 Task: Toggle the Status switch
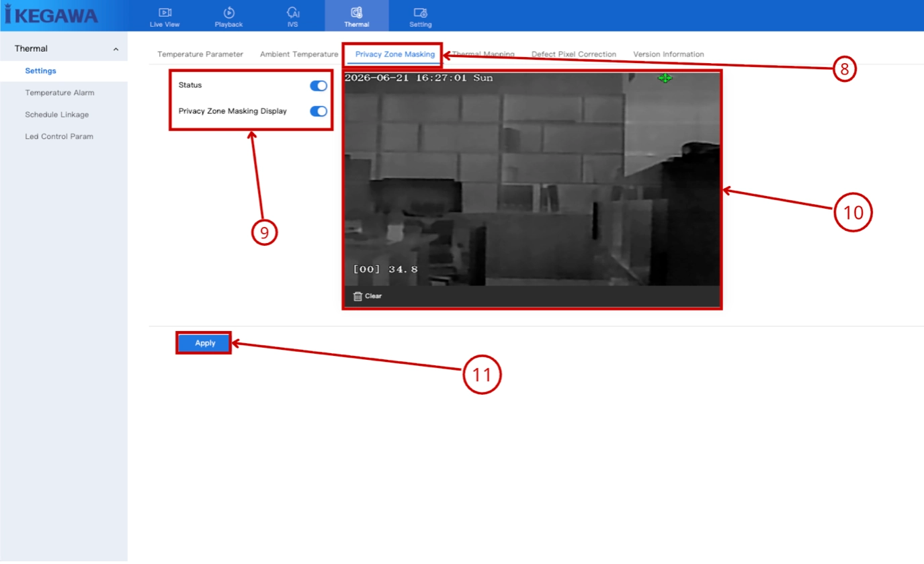(319, 85)
